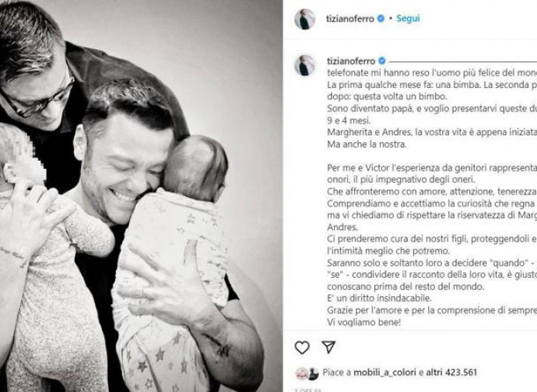The width and height of the screenshot is (537, 392).
Task: Click the caption line mentioning Margherita e Andres
Action: (432, 132)
